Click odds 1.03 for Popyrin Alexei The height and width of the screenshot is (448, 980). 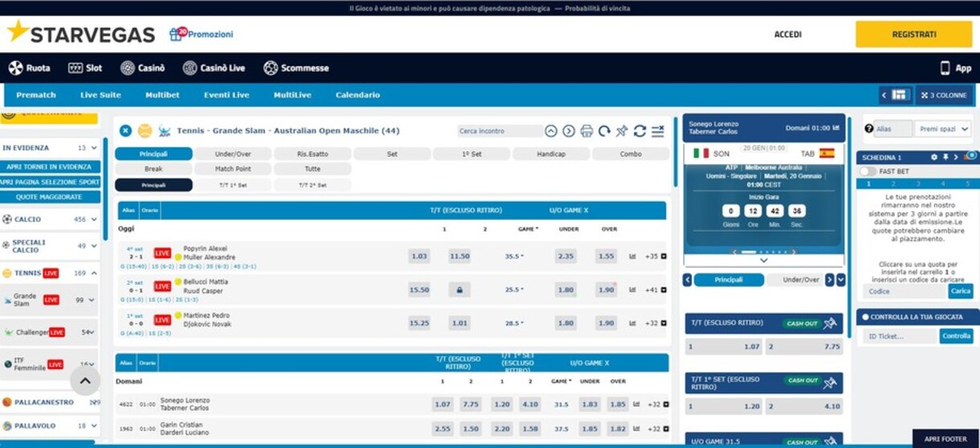click(419, 257)
